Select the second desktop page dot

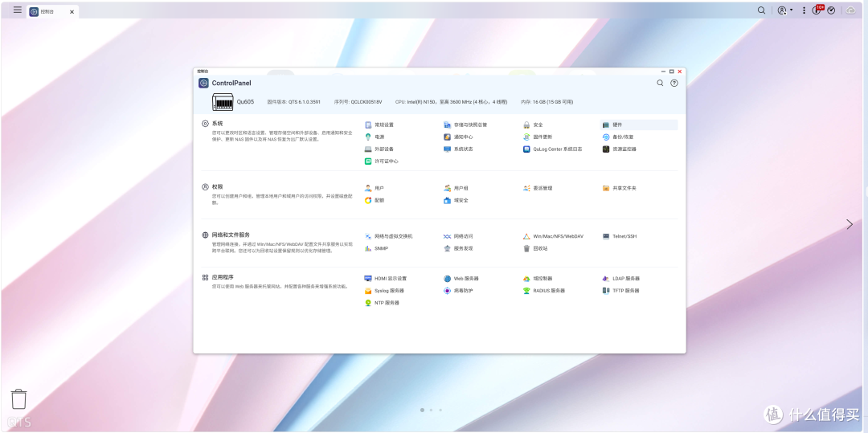(432, 411)
